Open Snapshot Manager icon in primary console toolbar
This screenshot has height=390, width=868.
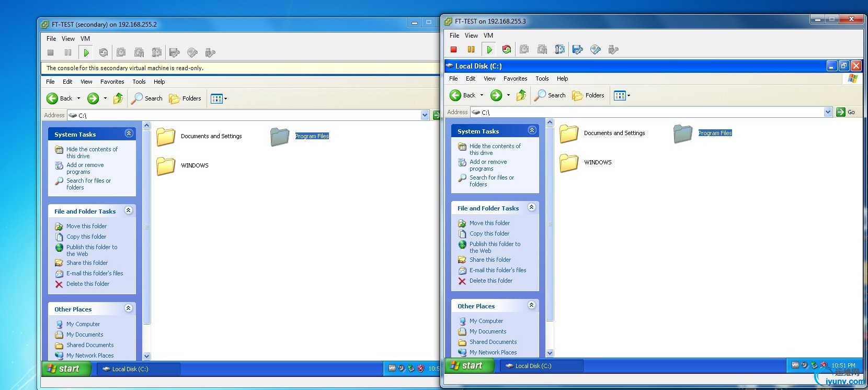[559, 49]
